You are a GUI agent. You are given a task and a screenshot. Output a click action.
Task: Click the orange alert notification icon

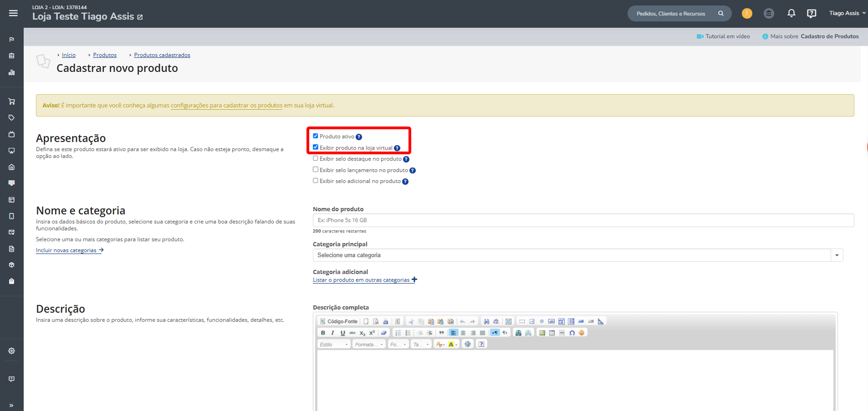pos(747,13)
